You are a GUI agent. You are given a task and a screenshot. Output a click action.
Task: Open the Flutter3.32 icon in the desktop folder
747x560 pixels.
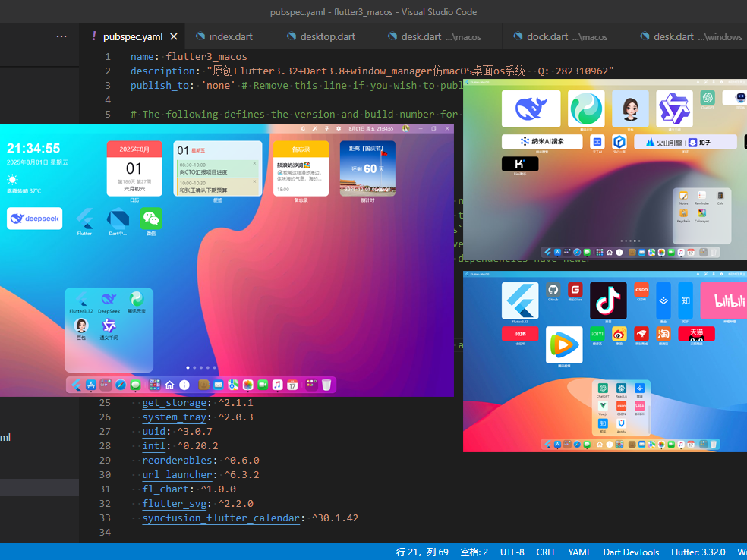tap(80, 302)
